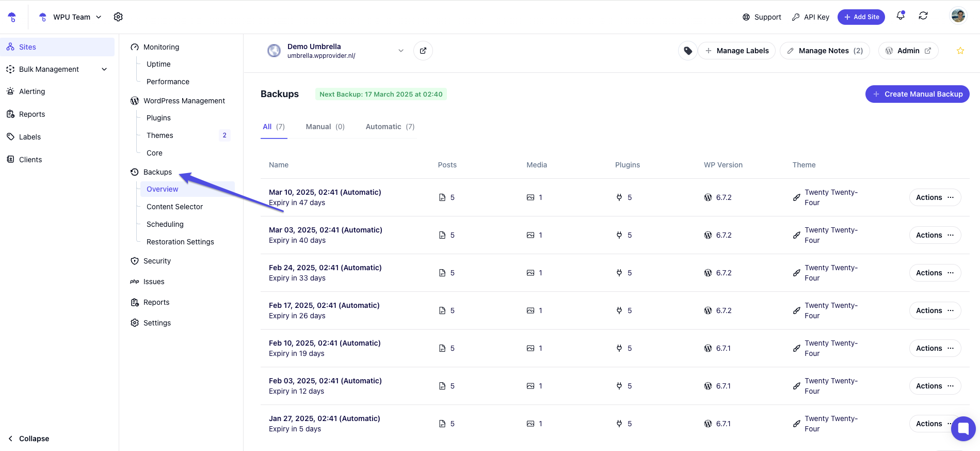Image resolution: width=980 pixels, height=451 pixels.
Task: Click the umbrella logo icon
Action: point(12,17)
